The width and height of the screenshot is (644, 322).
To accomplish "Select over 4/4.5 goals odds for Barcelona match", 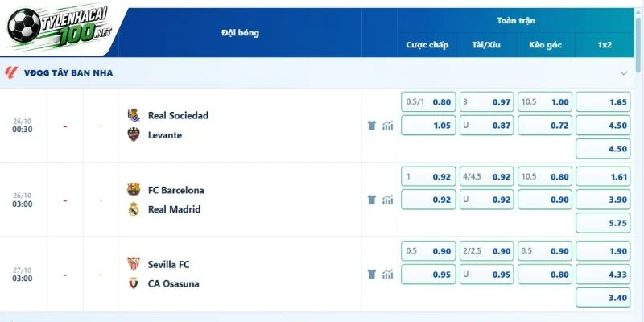I will point(487,176).
